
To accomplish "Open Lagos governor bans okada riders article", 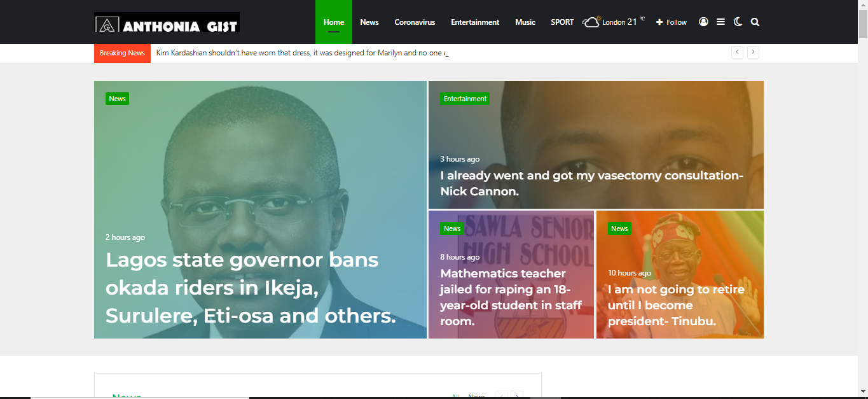I will click(251, 288).
